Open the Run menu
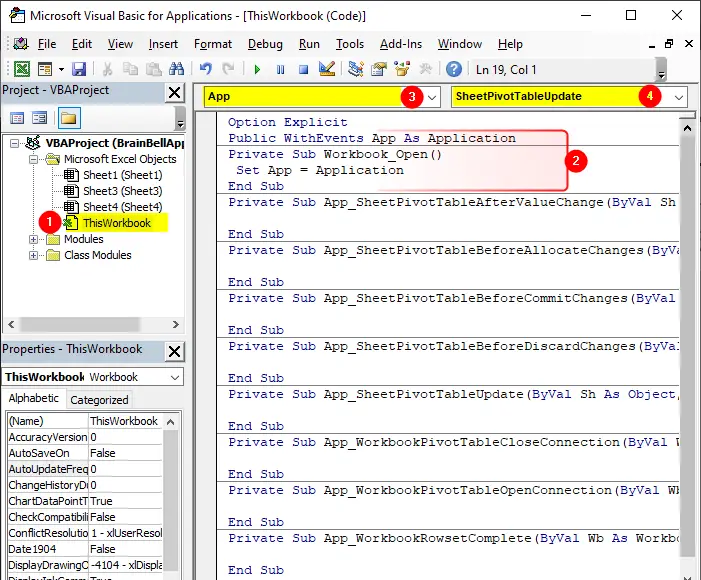 point(309,44)
